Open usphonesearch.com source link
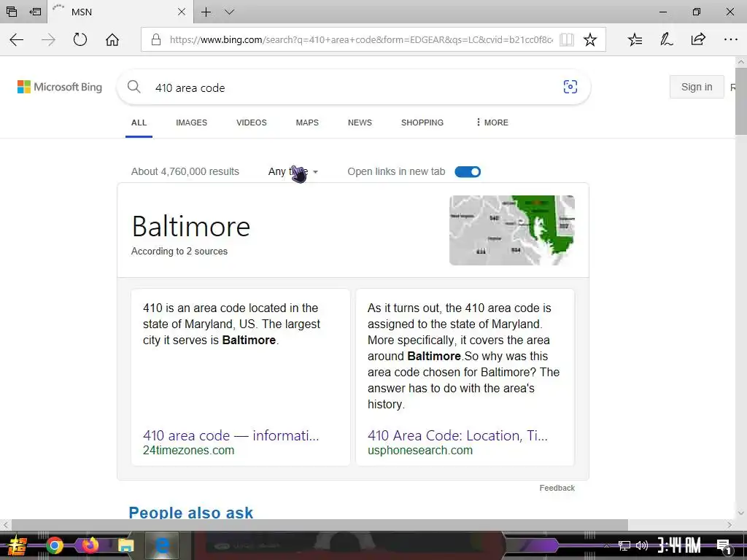 (420, 451)
